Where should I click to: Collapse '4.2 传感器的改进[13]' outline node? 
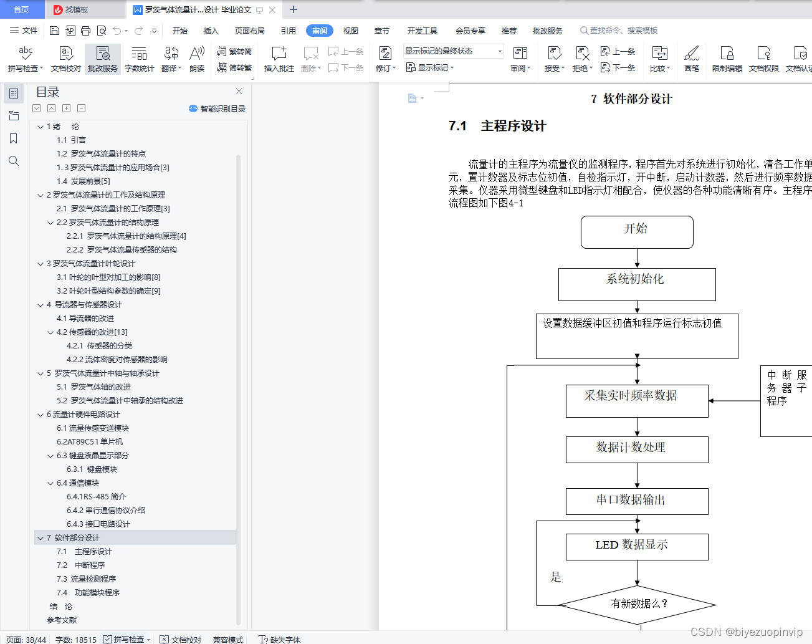pos(50,332)
